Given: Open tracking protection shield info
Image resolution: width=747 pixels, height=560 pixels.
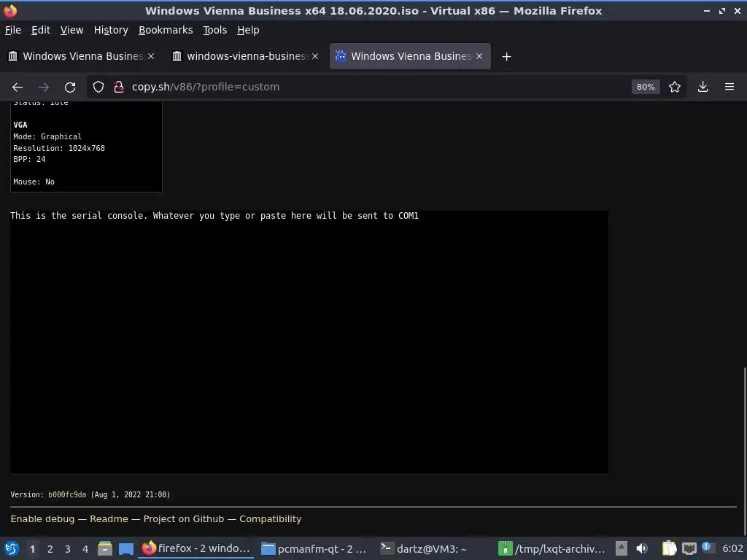Looking at the screenshot, I should click(x=98, y=87).
